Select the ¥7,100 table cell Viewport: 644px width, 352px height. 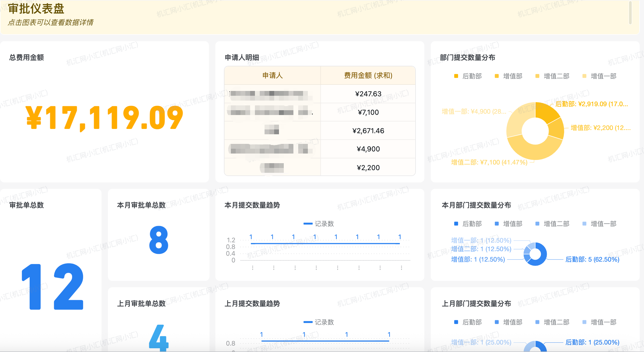pos(368,112)
